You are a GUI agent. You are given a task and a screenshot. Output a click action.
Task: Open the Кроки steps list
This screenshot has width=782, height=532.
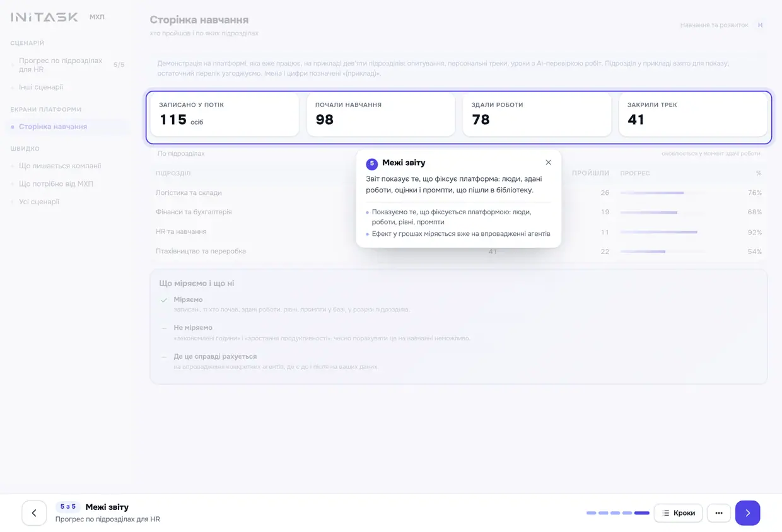[678, 513]
